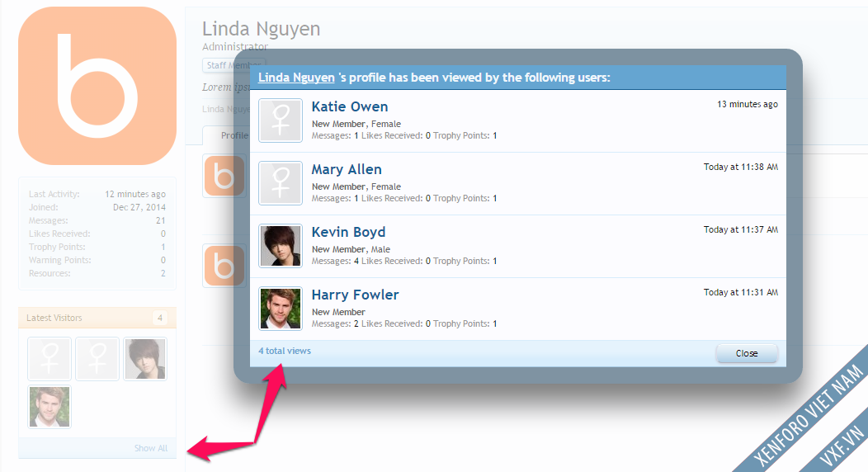Image resolution: width=868 pixels, height=472 pixels.
Task: Click the Administrator user title
Action: pos(234,46)
